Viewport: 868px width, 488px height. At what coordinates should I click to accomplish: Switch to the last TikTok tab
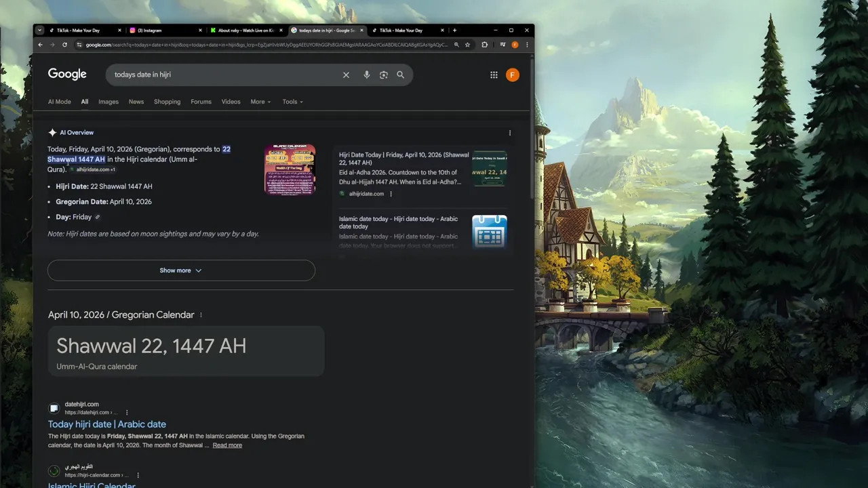(x=407, y=30)
